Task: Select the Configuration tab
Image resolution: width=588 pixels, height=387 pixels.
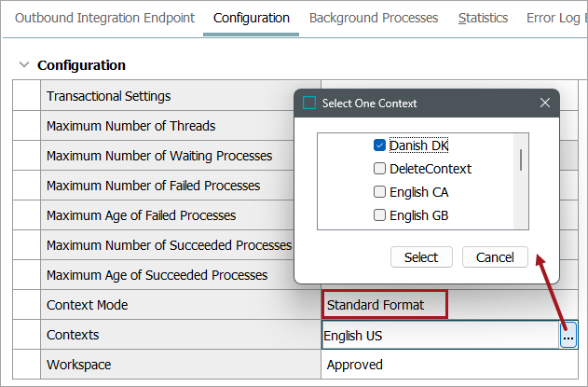Action: pyautogui.click(x=251, y=18)
